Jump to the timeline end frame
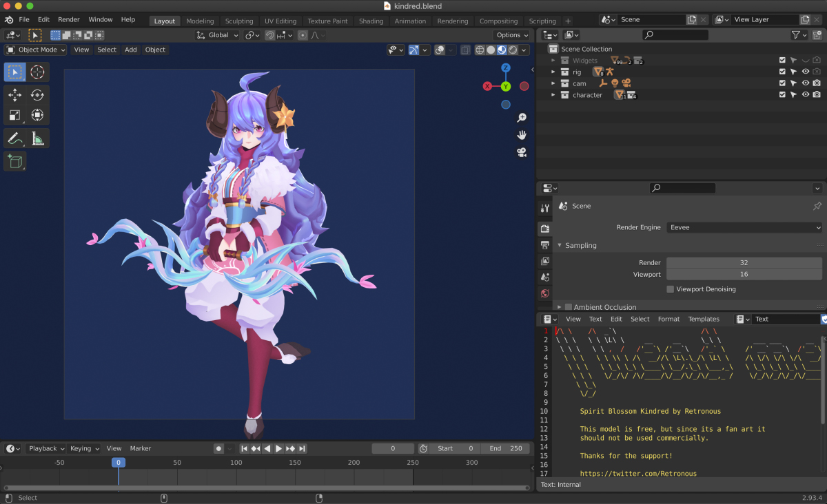This screenshot has width=827, height=504. pyautogui.click(x=302, y=448)
